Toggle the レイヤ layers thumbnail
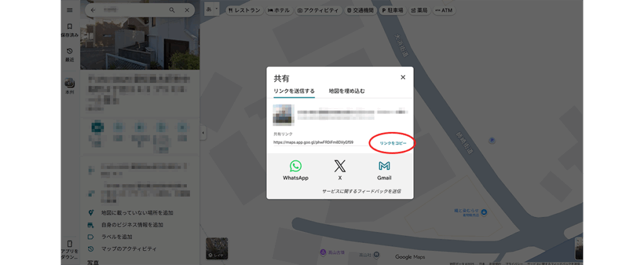644x265 pixels. [x=216, y=248]
